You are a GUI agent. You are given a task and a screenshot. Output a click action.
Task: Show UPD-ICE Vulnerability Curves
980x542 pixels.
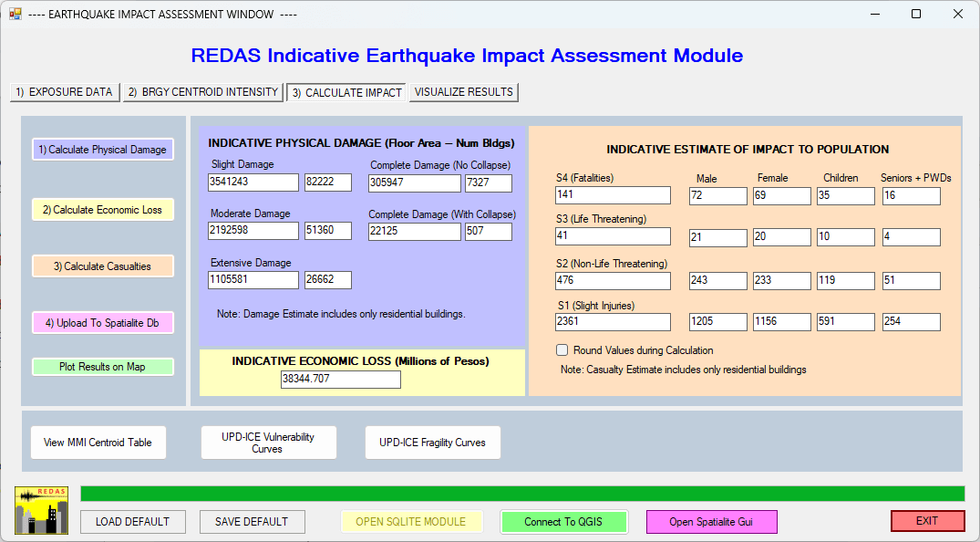268,443
